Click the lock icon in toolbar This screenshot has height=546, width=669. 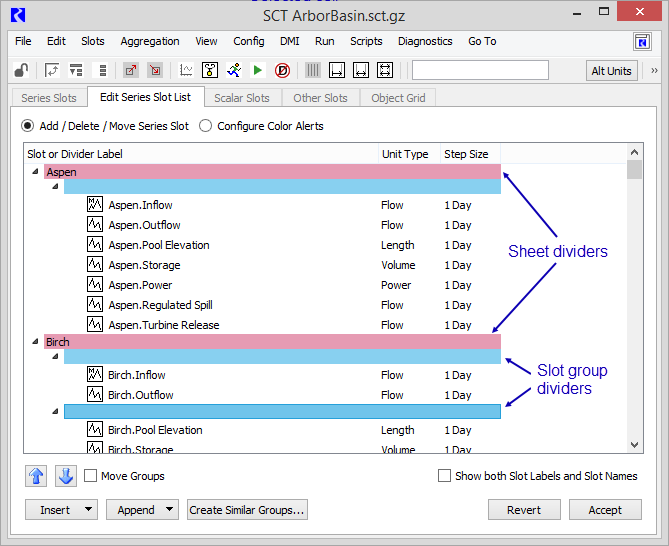tap(22, 70)
